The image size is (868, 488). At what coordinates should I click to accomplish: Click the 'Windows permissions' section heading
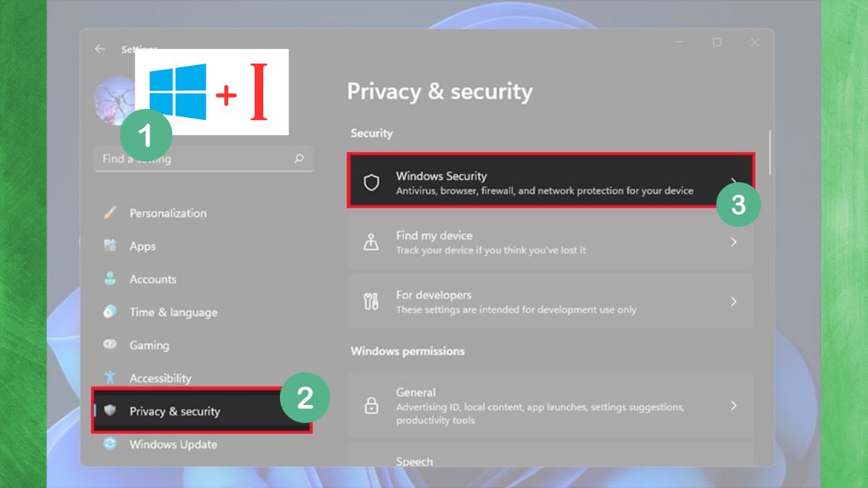pyautogui.click(x=408, y=351)
